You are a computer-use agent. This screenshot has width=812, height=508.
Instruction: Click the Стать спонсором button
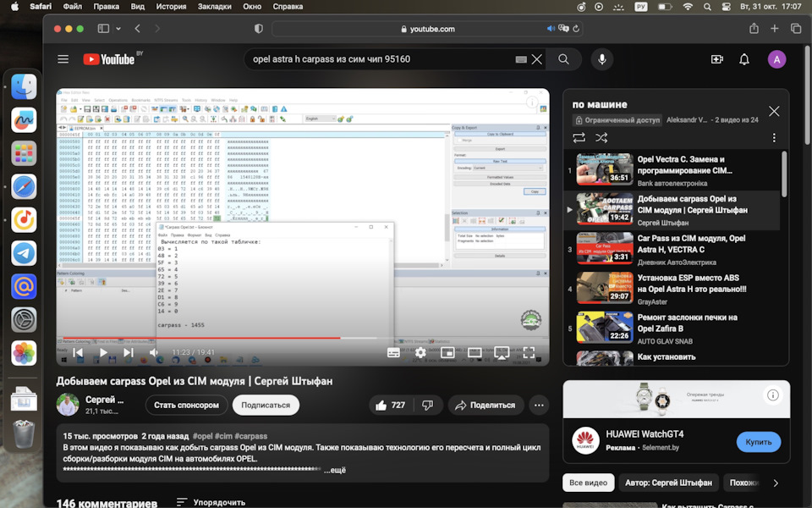[186, 405]
